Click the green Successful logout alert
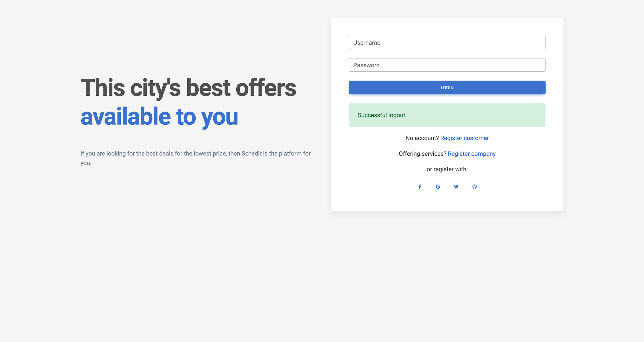The height and width of the screenshot is (342, 644). point(447,115)
